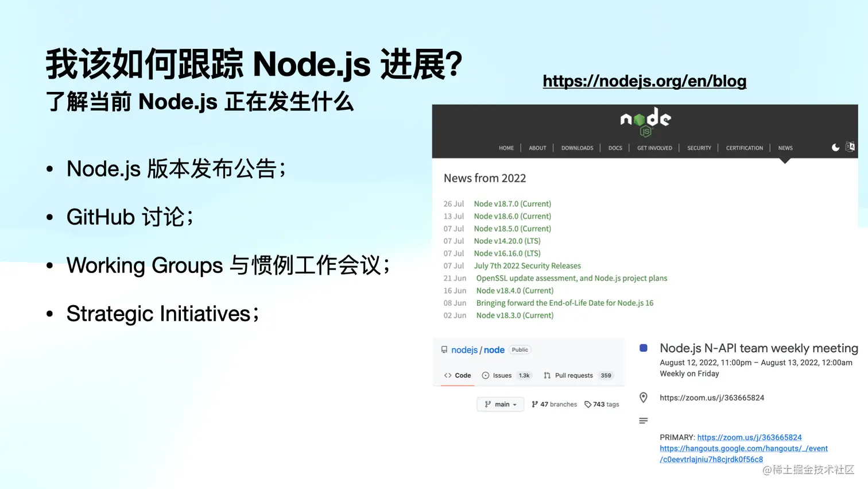The height and width of the screenshot is (489, 868).
Task: Open NEWS nav item
Action: [785, 148]
